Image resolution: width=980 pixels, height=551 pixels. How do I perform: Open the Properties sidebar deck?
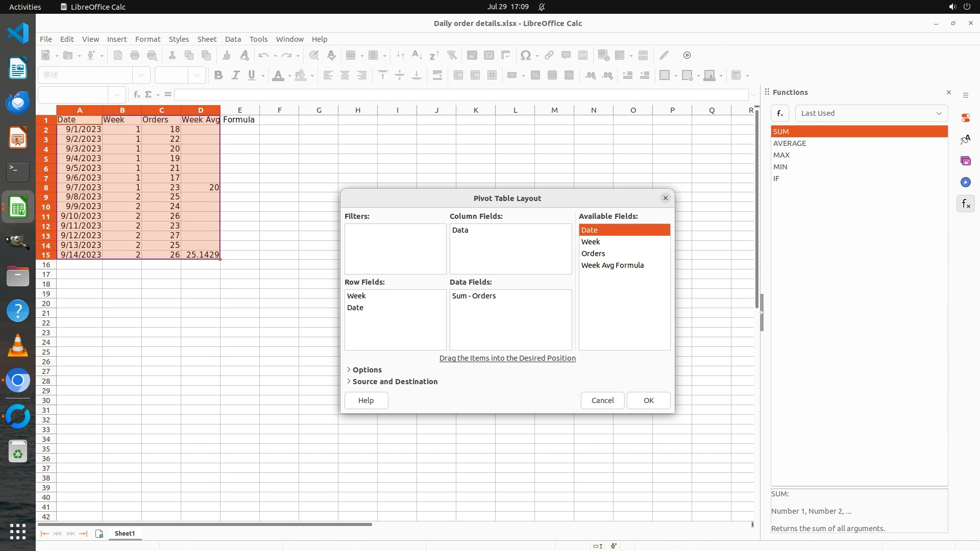tap(965, 118)
